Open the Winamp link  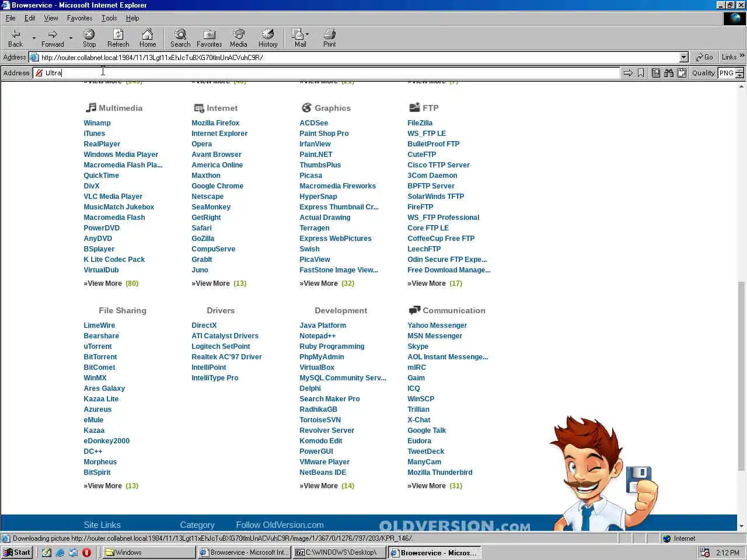97,123
